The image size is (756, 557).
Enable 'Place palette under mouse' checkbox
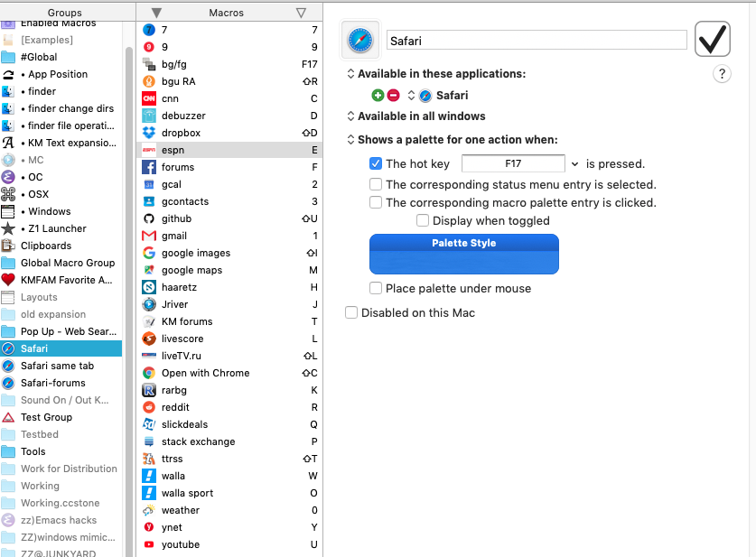coord(376,289)
